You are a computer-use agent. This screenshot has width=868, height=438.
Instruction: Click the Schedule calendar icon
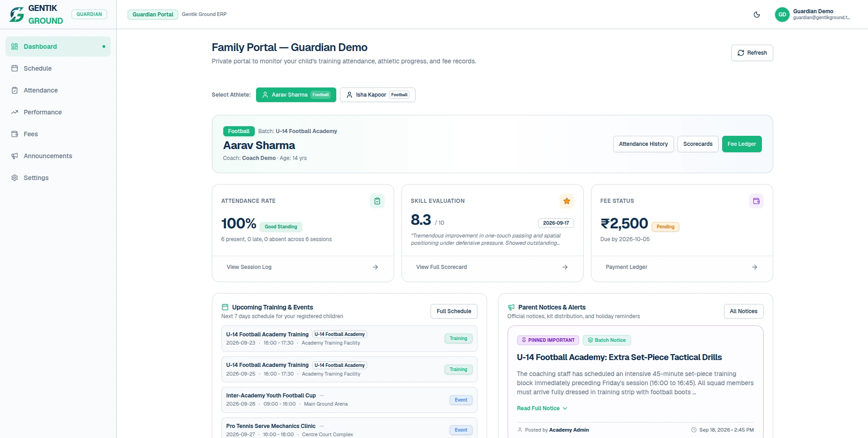(x=15, y=68)
